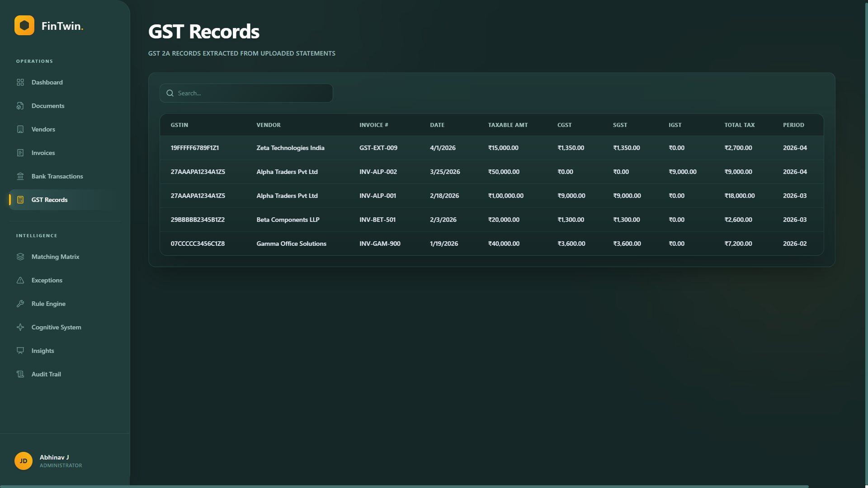Click the Rule Engine wrench icon
Viewport: 868px width, 488px height.
tap(20, 304)
